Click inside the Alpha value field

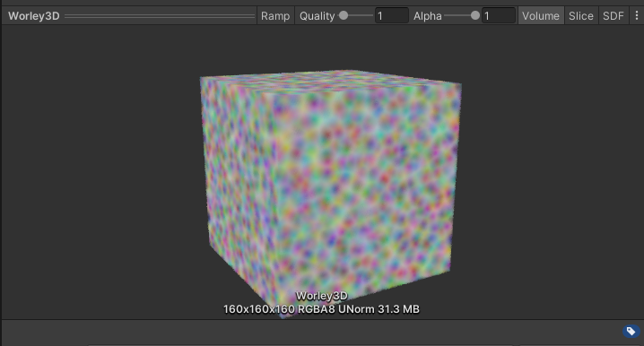point(498,15)
